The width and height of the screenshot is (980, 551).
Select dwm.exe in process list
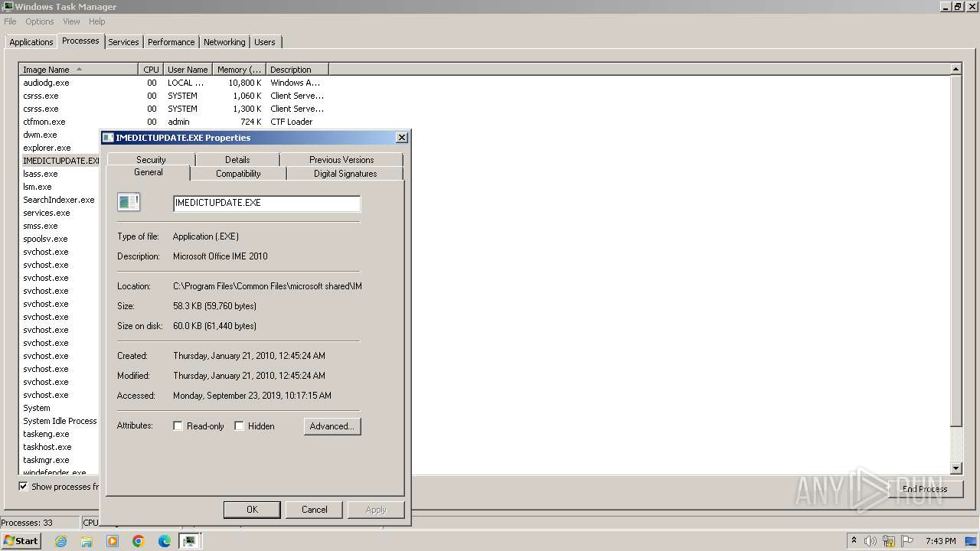tap(40, 135)
